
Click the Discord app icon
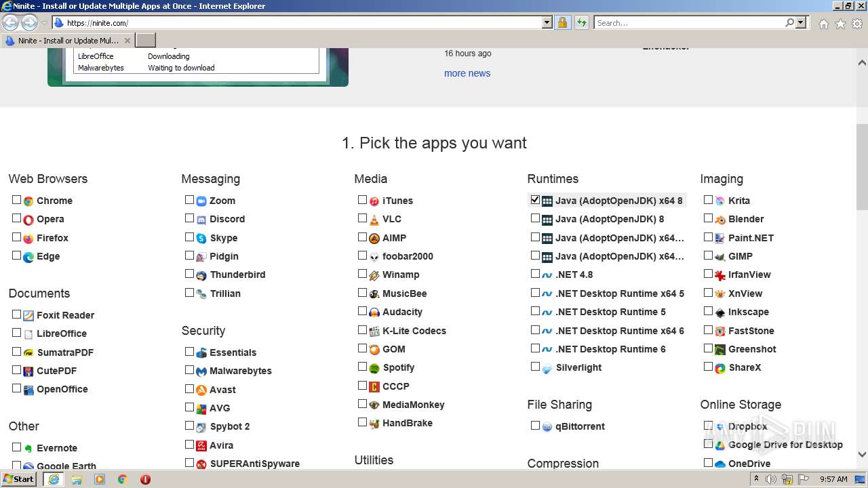pyautogui.click(x=201, y=220)
